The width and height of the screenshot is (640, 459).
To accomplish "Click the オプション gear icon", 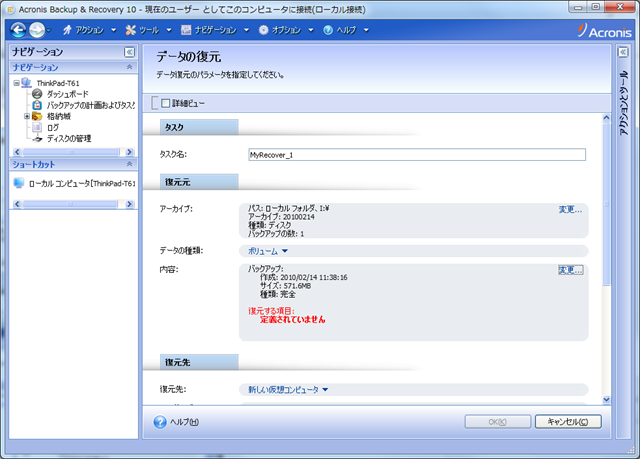I will 264,30.
